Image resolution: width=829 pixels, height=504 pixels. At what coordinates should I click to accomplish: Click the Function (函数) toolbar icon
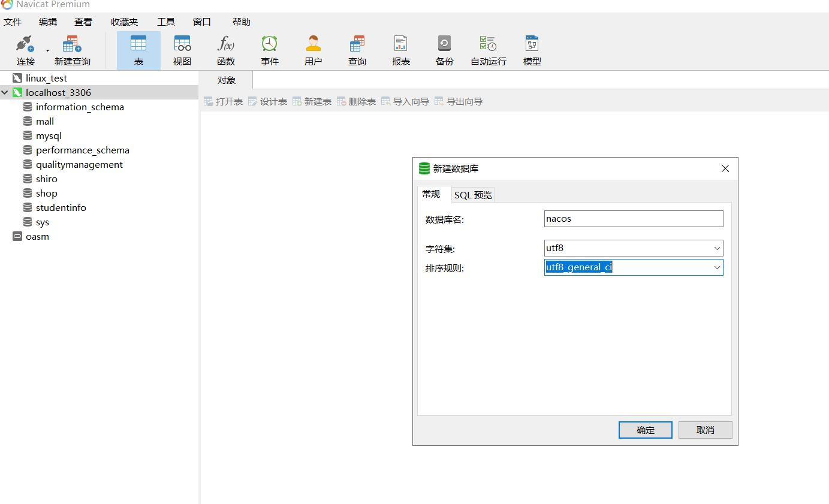click(x=226, y=50)
